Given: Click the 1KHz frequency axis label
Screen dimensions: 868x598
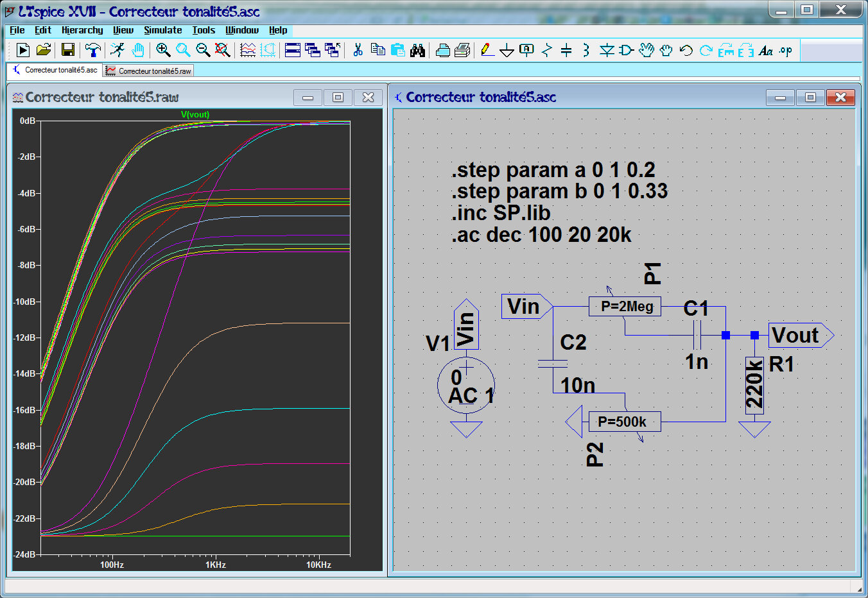Looking at the screenshot, I should pyautogui.click(x=216, y=565).
